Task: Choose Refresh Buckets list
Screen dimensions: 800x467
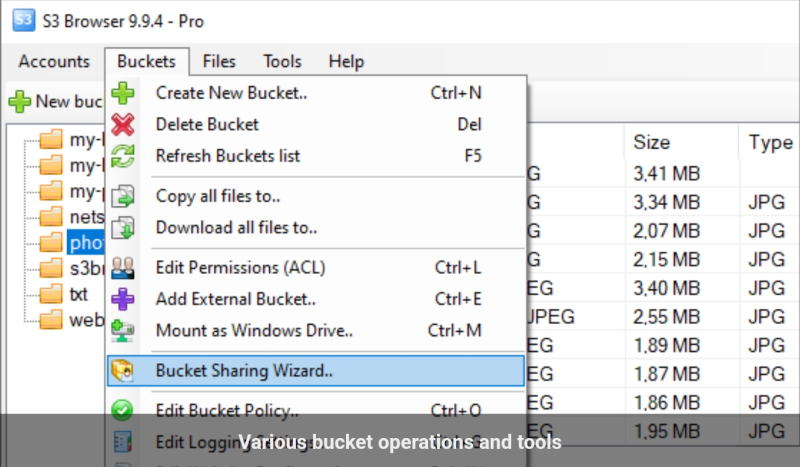Action: [316, 156]
